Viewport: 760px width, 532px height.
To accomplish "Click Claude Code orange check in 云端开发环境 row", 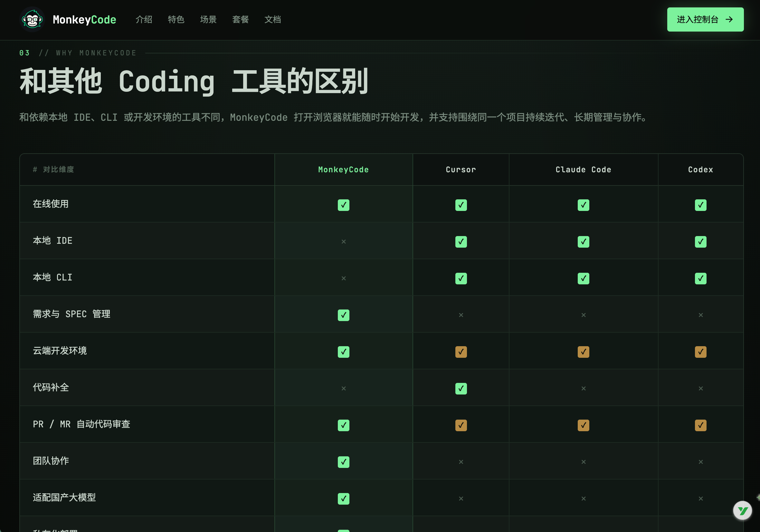I will point(583,352).
